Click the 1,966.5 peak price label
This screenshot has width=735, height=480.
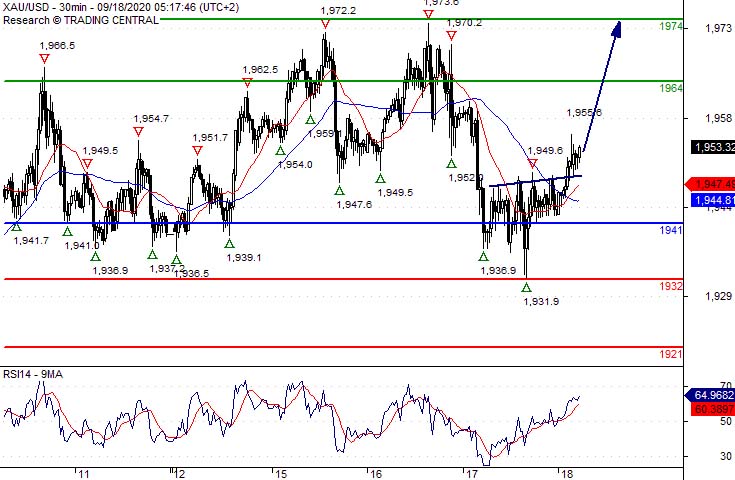(57, 45)
